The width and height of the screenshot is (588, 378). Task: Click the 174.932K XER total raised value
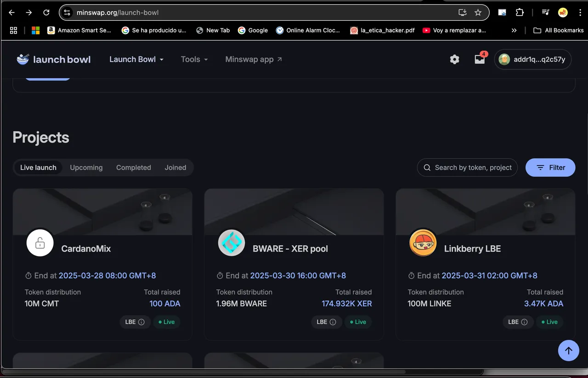(x=347, y=304)
